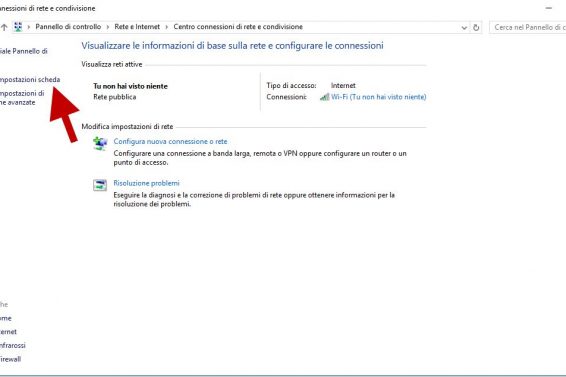Image resolution: width=566 pixels, height=377 pixels.
Task: Open Configura nuova connessione o rete link
Action: point(170,141)
